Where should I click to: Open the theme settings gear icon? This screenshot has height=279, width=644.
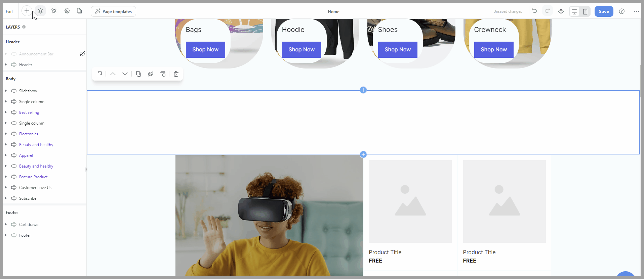[x=67, y=11]
